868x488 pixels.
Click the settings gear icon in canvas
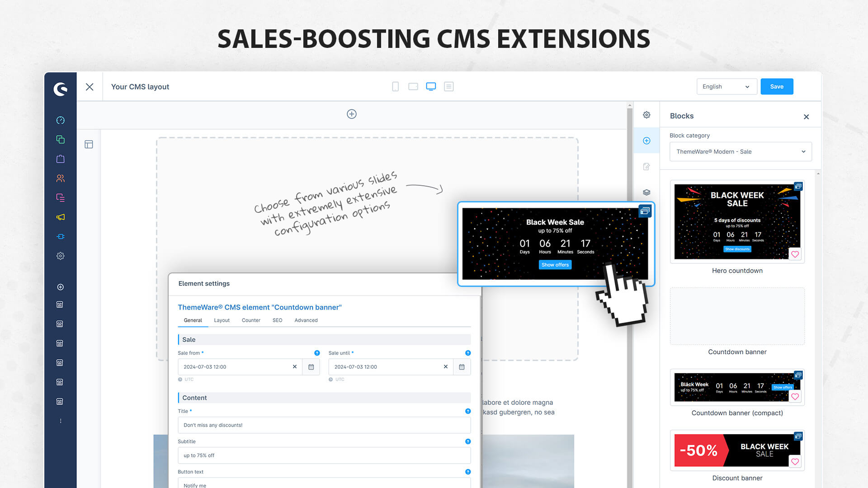(x=647, y=114)
